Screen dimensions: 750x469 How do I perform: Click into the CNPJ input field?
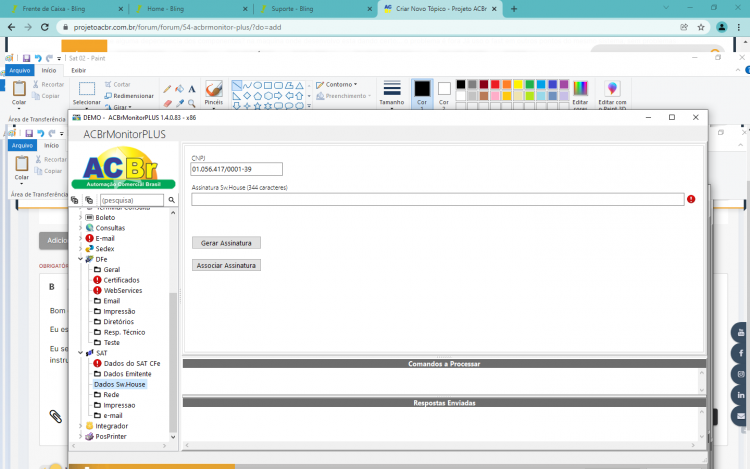click(237, 169)
